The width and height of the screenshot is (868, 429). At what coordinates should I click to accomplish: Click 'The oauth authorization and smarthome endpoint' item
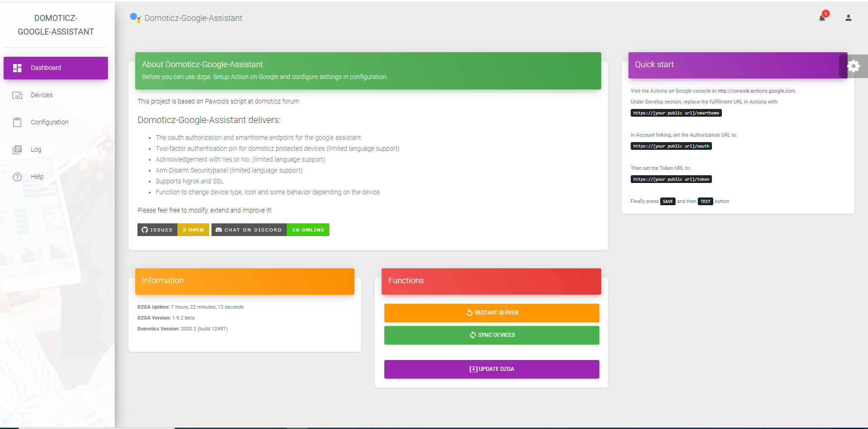tap(258, 138)
